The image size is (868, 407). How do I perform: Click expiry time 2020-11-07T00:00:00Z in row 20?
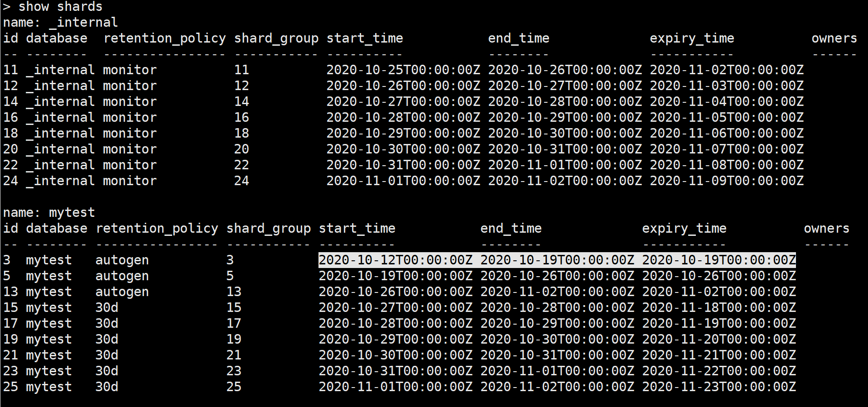727,149
